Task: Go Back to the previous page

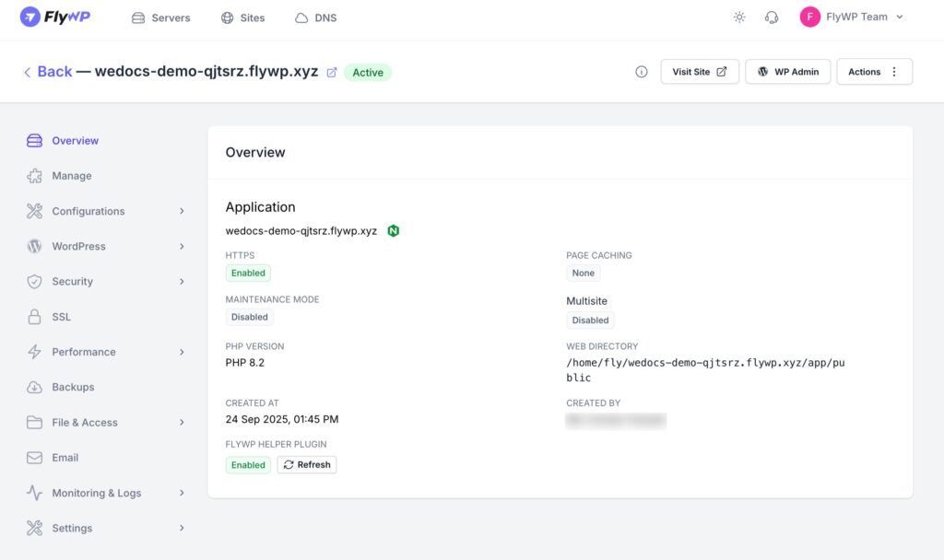Action: coord(48,72)
